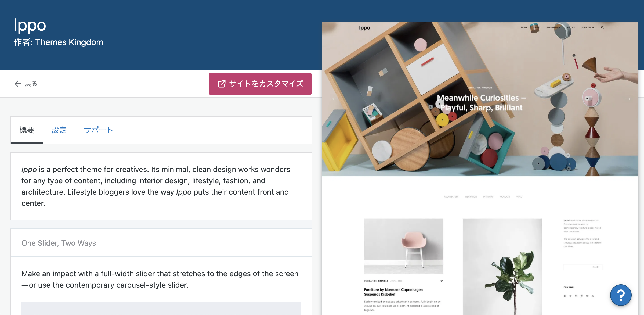Screen dimensions: 644x315
Task: Click the SEARCH input in the preview sidebar
Action: pyautogui.click(x=583, y=267)
